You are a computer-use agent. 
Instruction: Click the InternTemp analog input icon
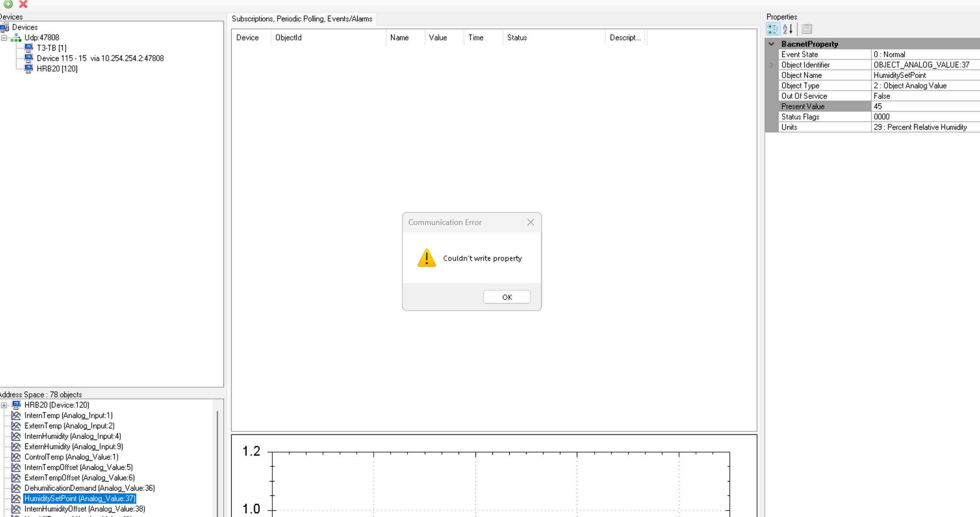16,415
